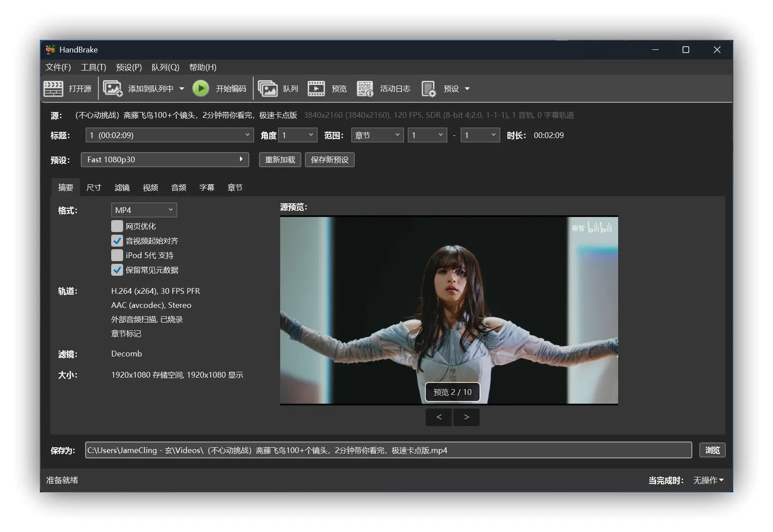Click the 章节标记 track text
Viewport: 773px width, 532px height.
pos(126,334)
